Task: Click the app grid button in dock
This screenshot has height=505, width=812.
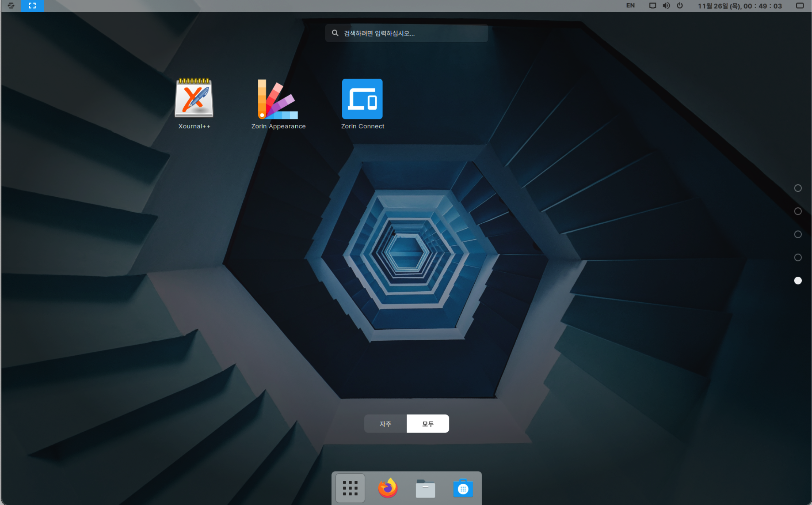Action: click(350, 488)
